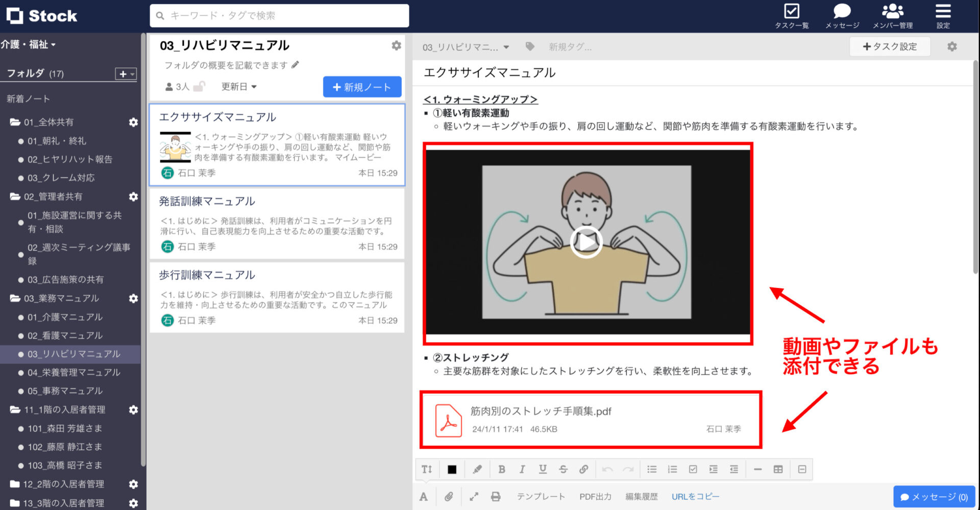
Task: Insert a horizontal line
Action: 757,469
